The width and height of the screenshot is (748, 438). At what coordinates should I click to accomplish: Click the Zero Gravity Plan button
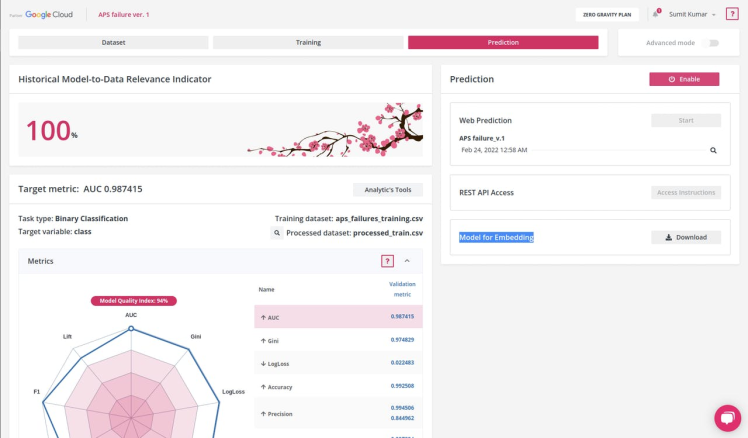(607, 14)
